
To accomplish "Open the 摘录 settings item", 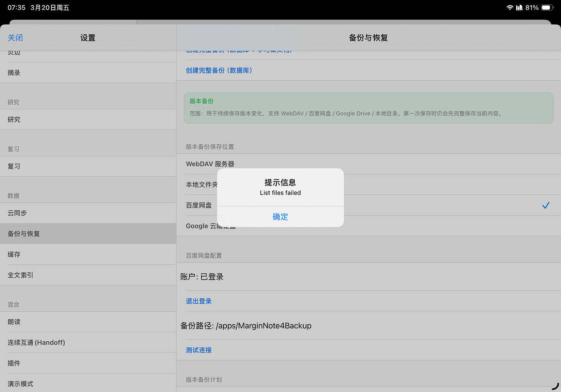I will 14,73.
